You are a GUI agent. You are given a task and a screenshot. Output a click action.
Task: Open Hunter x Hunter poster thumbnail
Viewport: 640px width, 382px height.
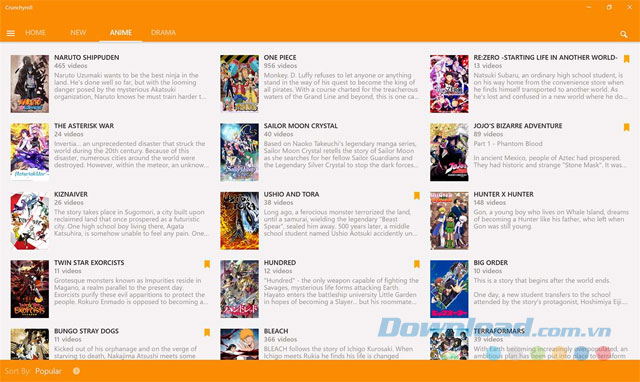[x=449, y=221]
